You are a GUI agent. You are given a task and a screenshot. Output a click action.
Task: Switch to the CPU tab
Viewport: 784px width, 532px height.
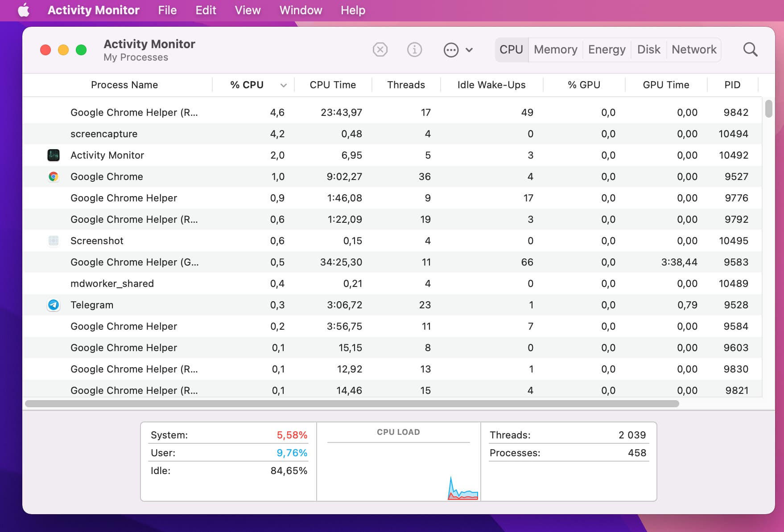[x=511, y=49]
